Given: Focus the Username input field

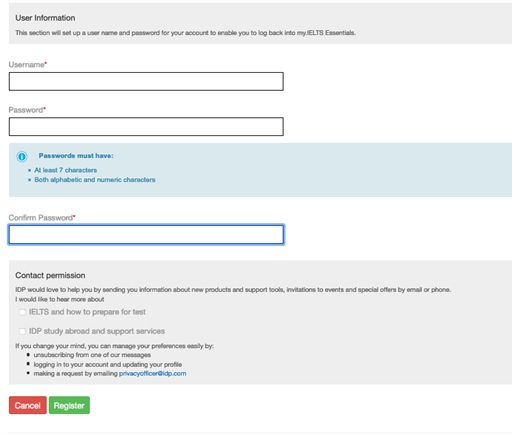Looking at the screenshot, I should [x=146, y=81].
